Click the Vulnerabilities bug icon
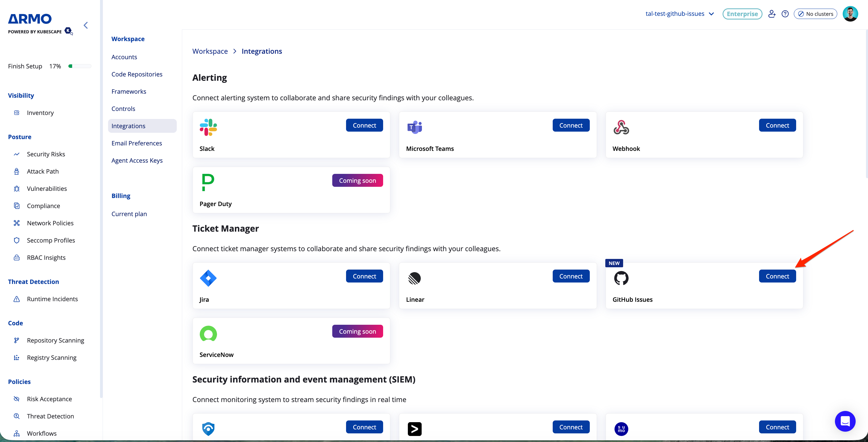This screenshot has width=868, height=442. tap(16, 188)
